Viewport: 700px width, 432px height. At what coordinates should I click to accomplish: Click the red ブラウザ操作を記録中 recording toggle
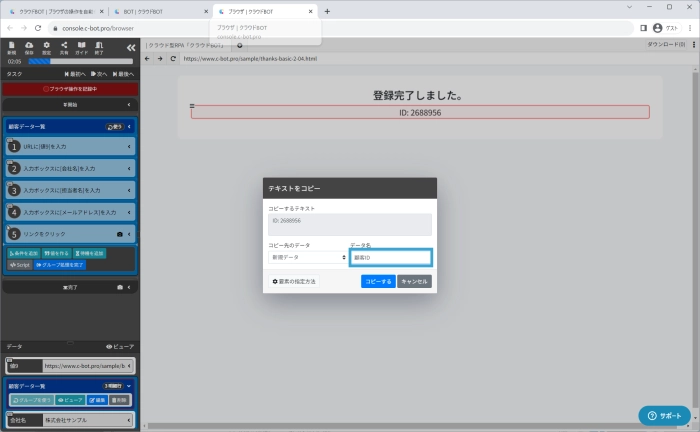coord(70,88)
